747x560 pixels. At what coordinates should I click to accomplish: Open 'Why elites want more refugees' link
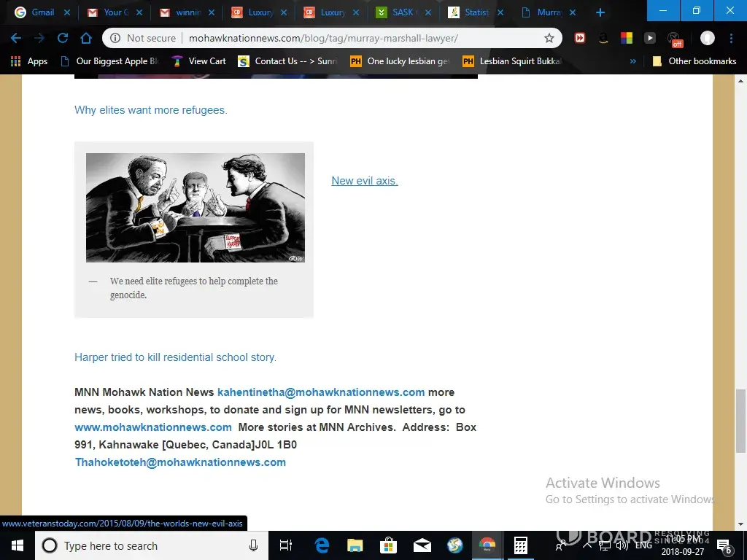(150, 110)
